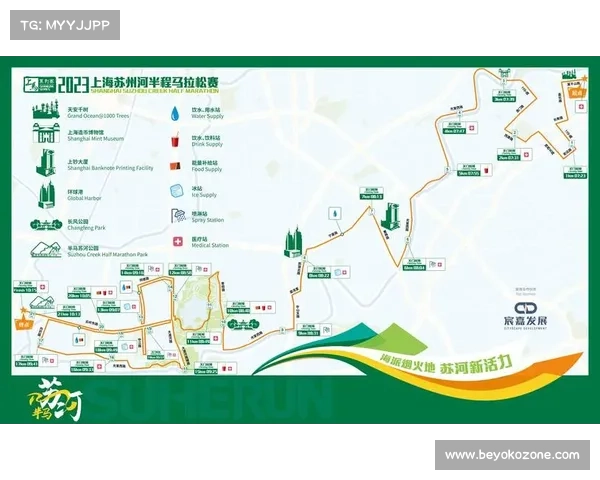Click the Medical Station red cross icon

[x=179, y=241]
